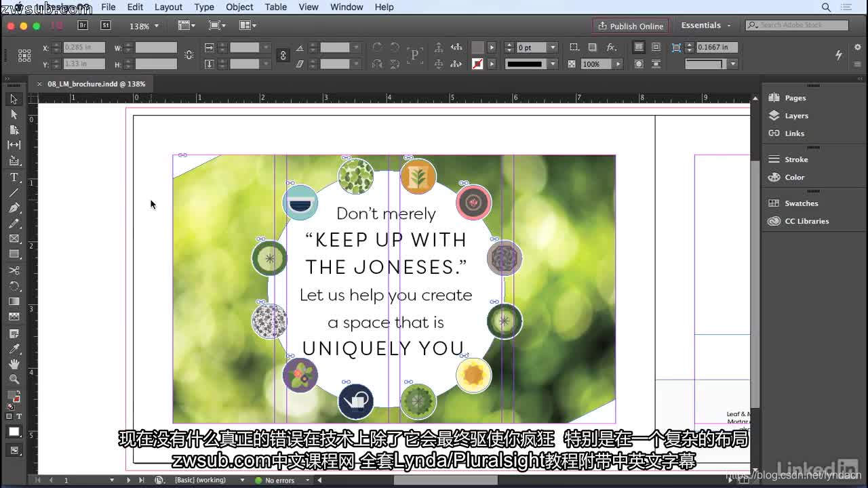Open the CC Libraries panel
This screenshot has width=868, height=488.
tap(807, 221)
